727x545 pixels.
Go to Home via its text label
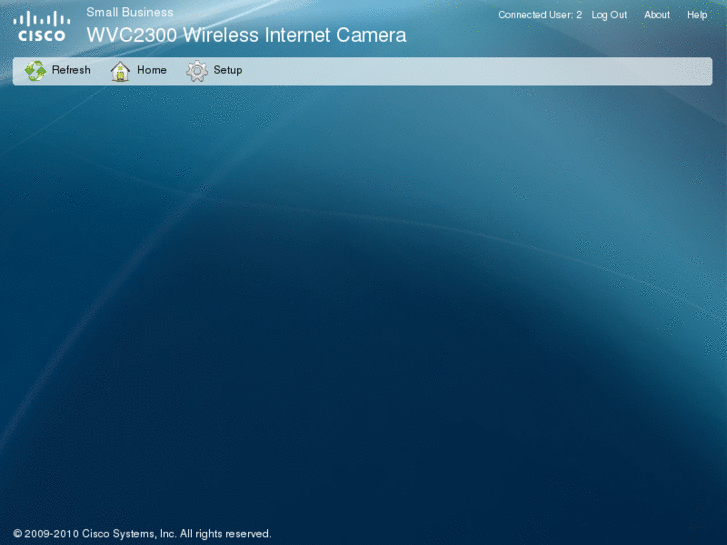click(152, 70)
